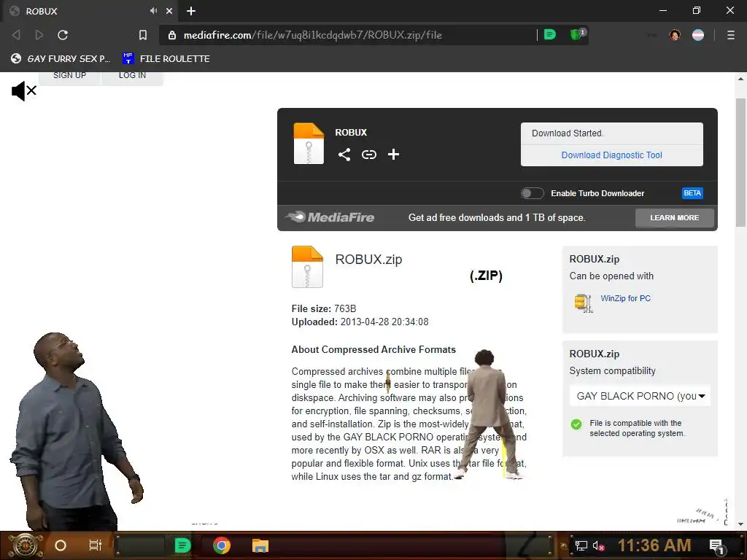The image size is (747, 560).
Task: Open Task View on the taskbar
Action: [x=96, y=545]
